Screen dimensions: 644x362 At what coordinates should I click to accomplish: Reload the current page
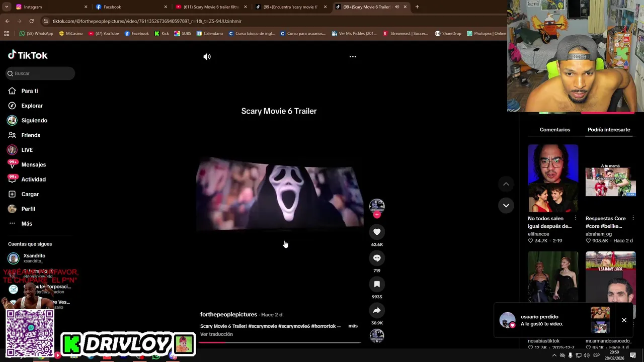tap(31, 21)
